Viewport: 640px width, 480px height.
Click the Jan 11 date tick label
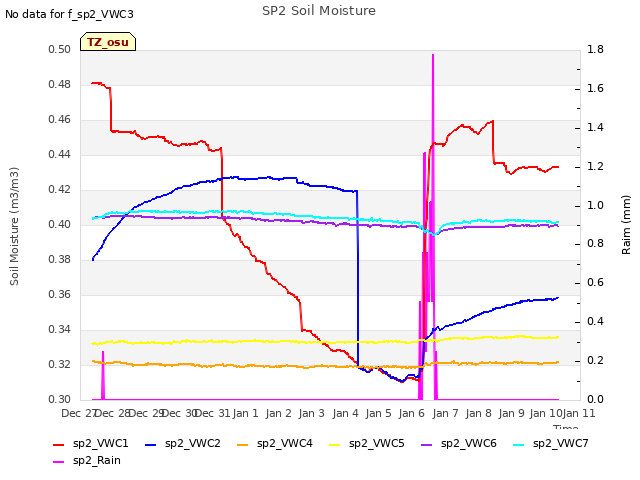[x=579, y=413]
